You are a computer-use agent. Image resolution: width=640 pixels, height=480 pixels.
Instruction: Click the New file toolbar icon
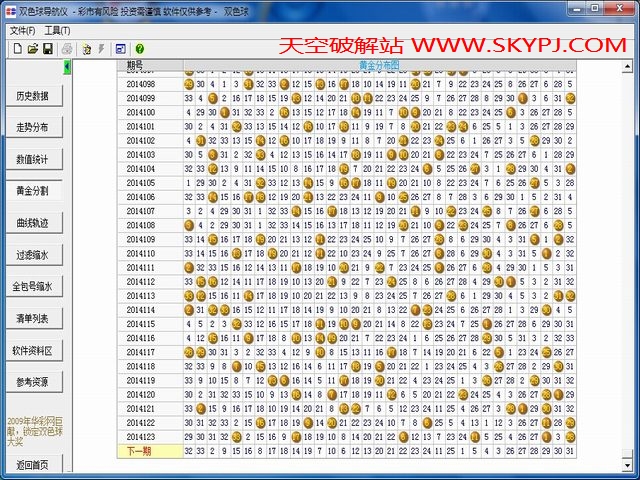point(18,48)
